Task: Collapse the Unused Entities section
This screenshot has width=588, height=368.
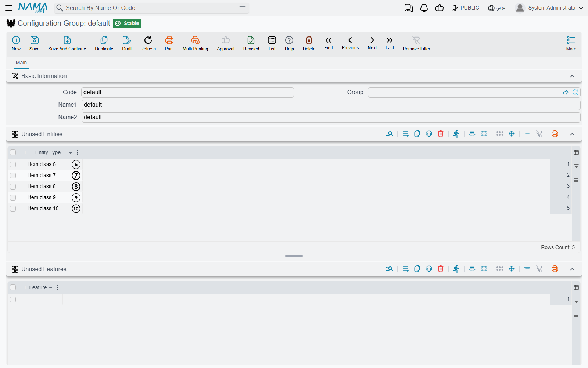Action: coord(572,134)
